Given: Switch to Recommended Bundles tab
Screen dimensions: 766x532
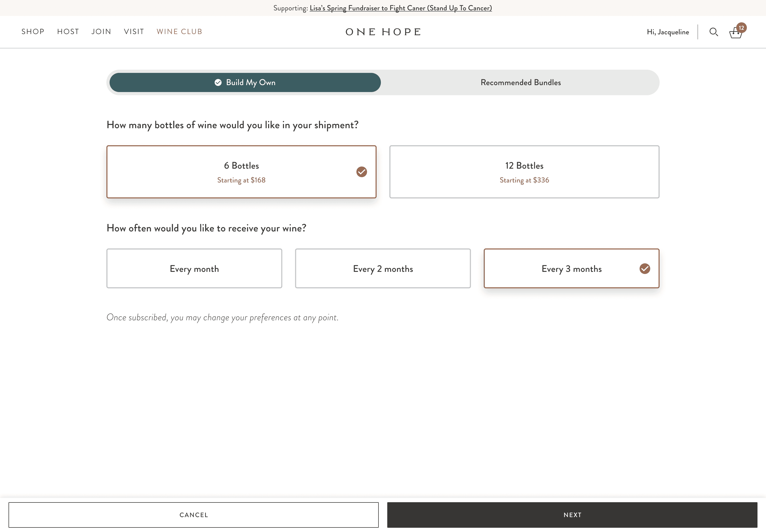Looking at the screenshot, I should click(x=520, y=82).
